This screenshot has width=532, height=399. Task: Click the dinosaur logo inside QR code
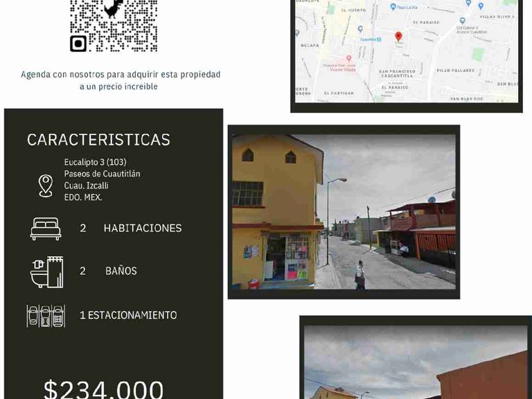click(114, 8)
